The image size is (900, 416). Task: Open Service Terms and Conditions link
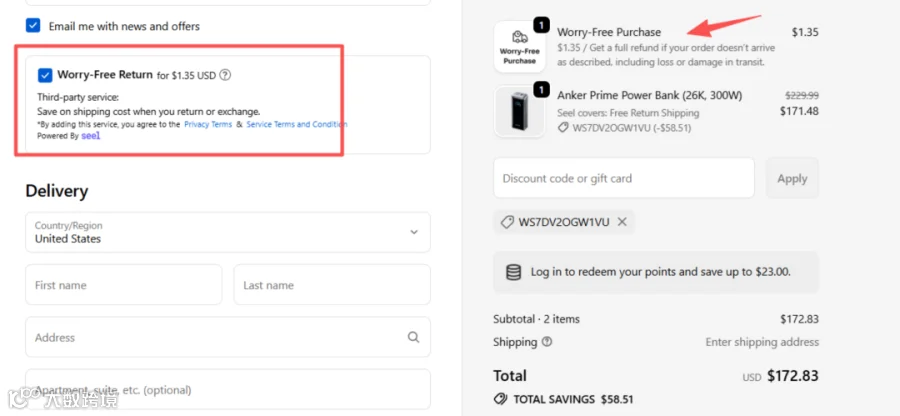click(x=297, y=125)
